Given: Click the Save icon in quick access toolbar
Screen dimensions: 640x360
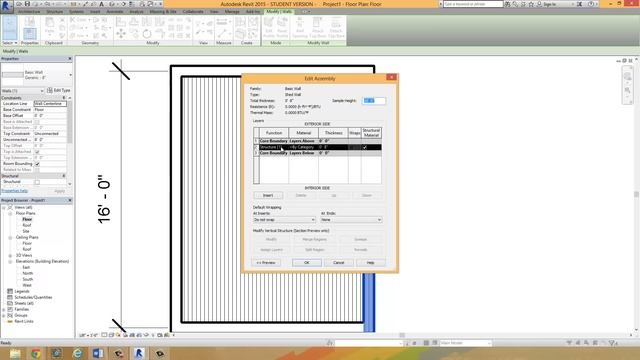Looking at the screenshot, I should pos(27,4).
